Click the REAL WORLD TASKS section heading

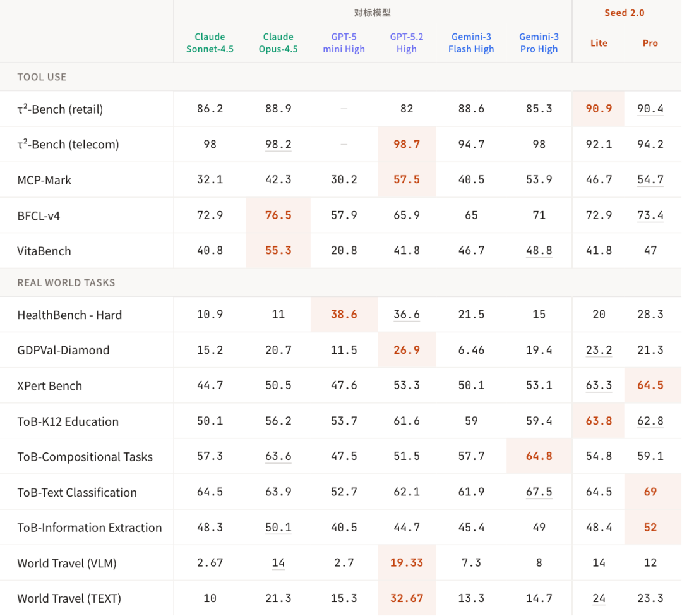[x=66, y=283]
